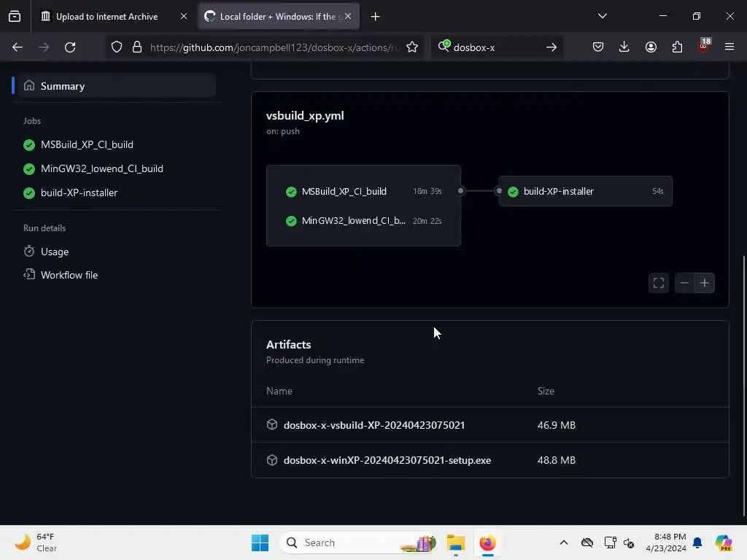Viewport: 747px width, 560px height.
Task: Open the search engine icon
Action: coord(444,46)
